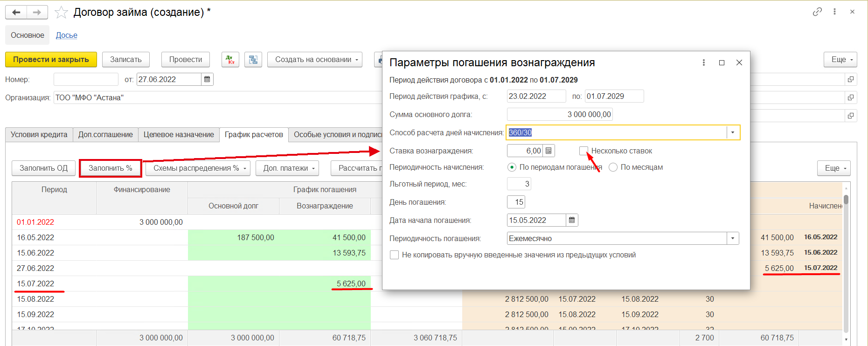Viewport: 868px width, 346px height.
Task: Maximize the Параметры погашения вознаграждения dialog
Action: (x=722, y=62)
